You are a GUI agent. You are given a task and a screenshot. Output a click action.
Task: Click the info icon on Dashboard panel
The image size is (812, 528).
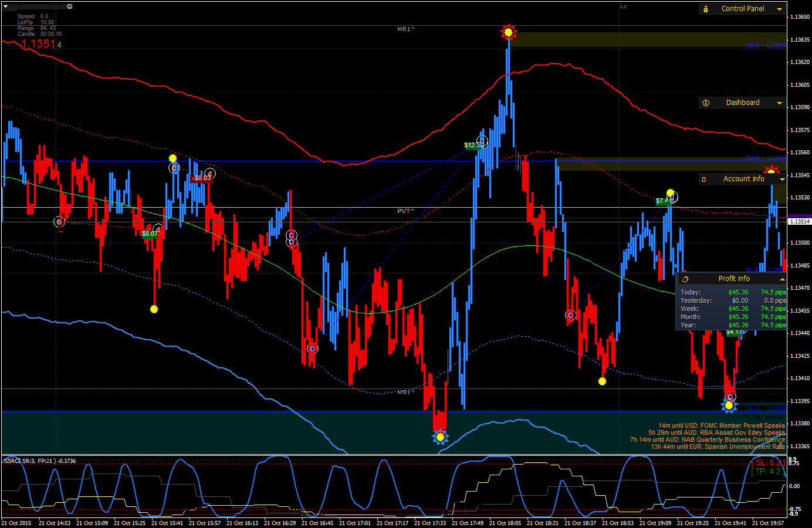pyautogui.click(x=706, y=103)
